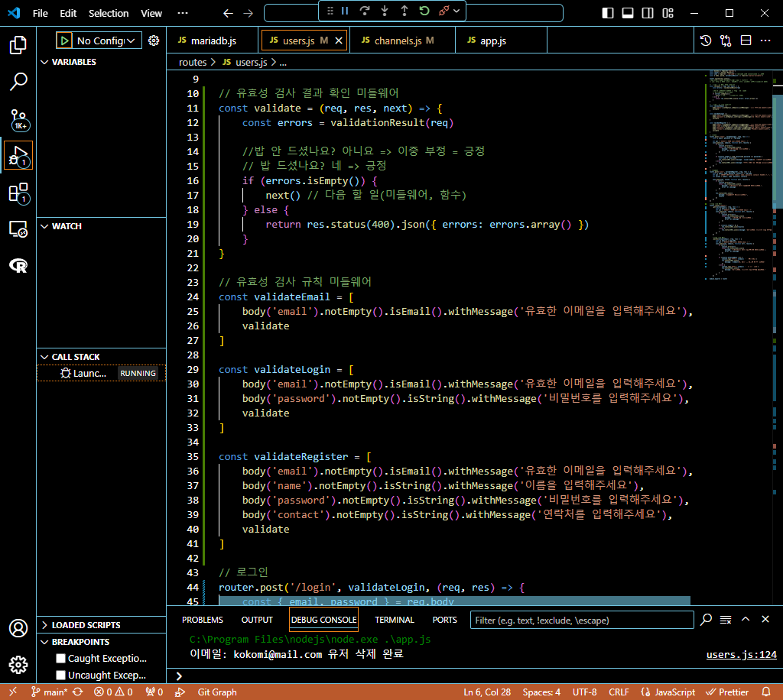Open the Explorer view in activity bar
This screenshot has height=700, width=783.
18,45
